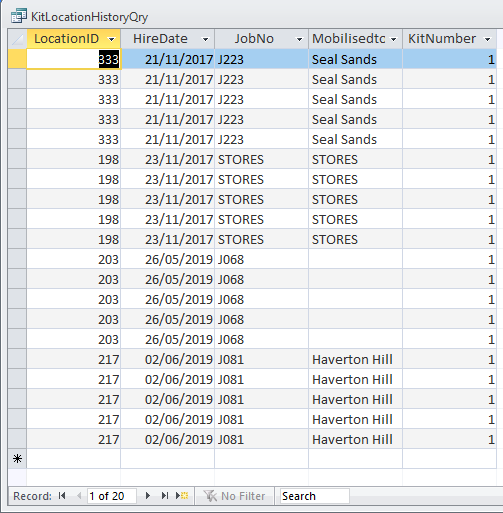
Task: Open the HireDate column filter dropdown
Action: point(206,39)
